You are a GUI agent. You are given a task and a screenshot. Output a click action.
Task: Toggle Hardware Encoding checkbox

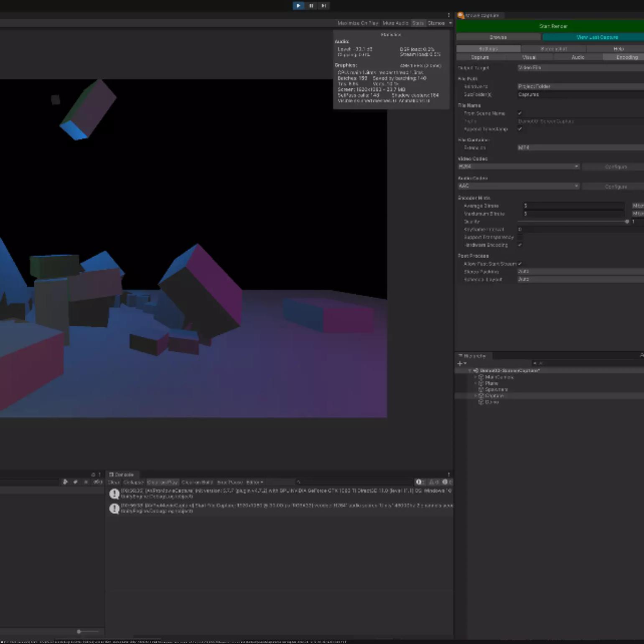[x=520, y=245]
